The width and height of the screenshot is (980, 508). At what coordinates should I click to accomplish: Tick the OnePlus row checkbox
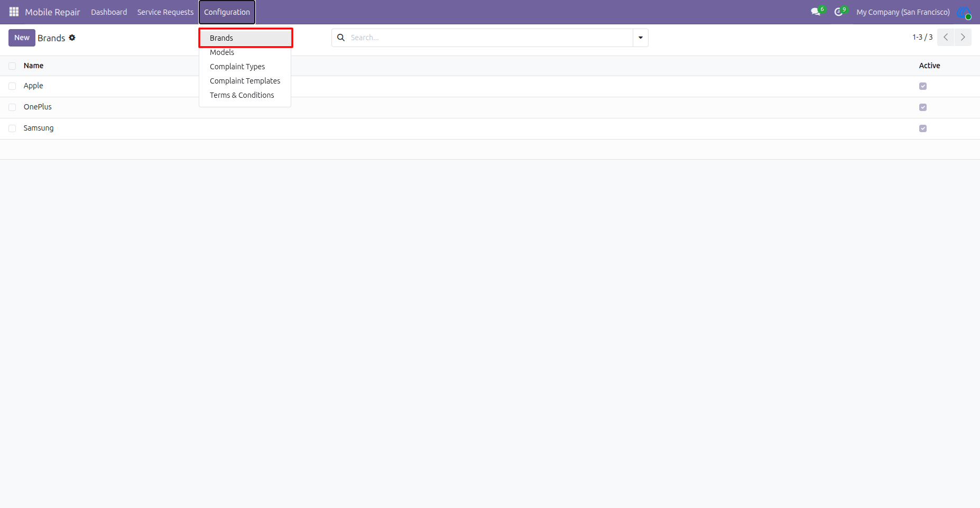pos(12,107)
